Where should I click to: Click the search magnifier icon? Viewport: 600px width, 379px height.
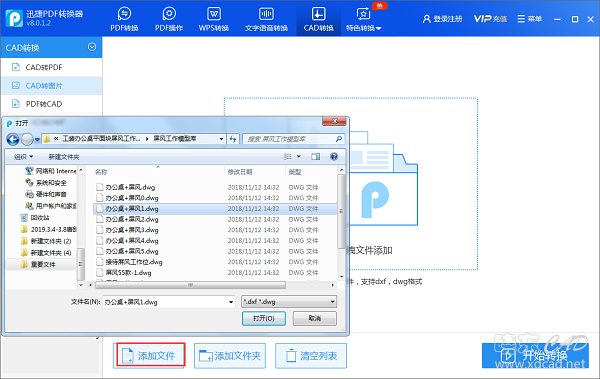pyautogui.click(x=339, y=139)
